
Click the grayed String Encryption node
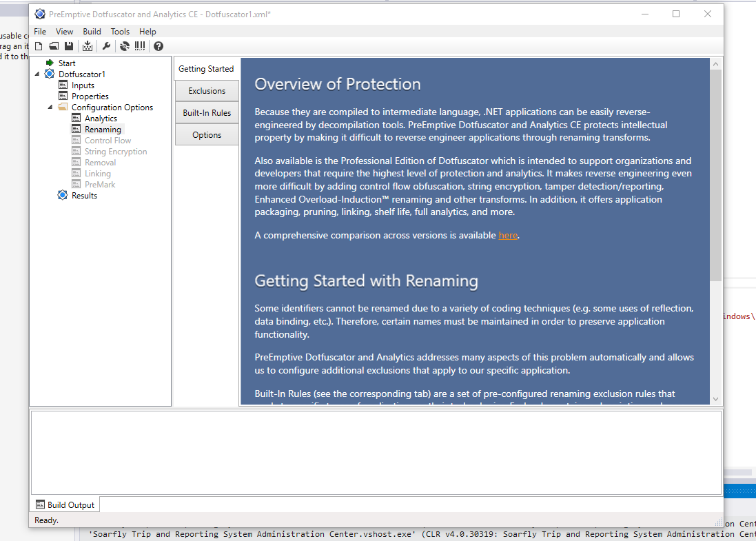[x=116, y=152]
